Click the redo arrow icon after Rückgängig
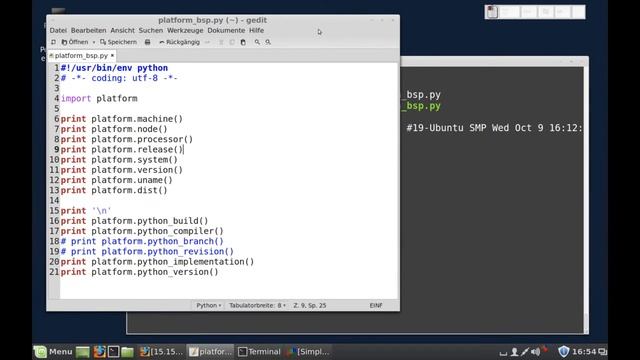The image size is (640, 360). pos(207,42)
